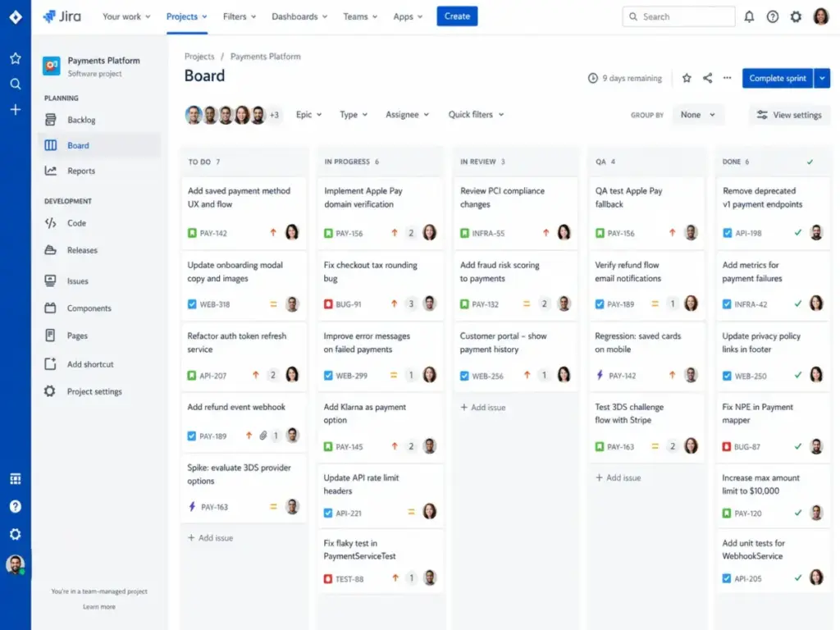Click the assignee avatar on WEB-318 card
This screenshot has width=840, height=630.
tap(292, 304)
